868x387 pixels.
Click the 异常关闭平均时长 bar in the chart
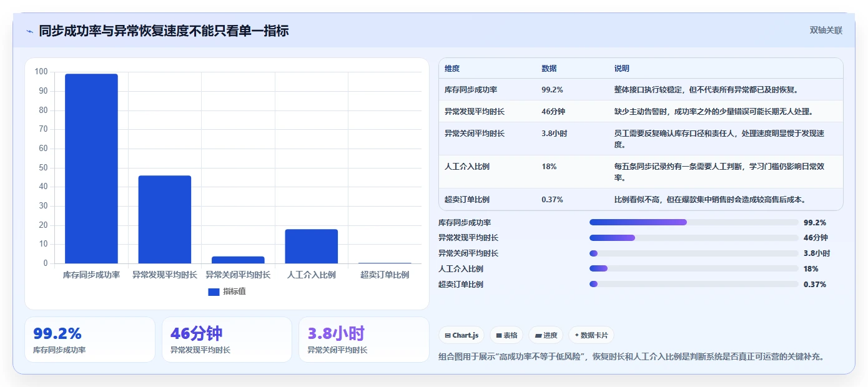[238, 260]
